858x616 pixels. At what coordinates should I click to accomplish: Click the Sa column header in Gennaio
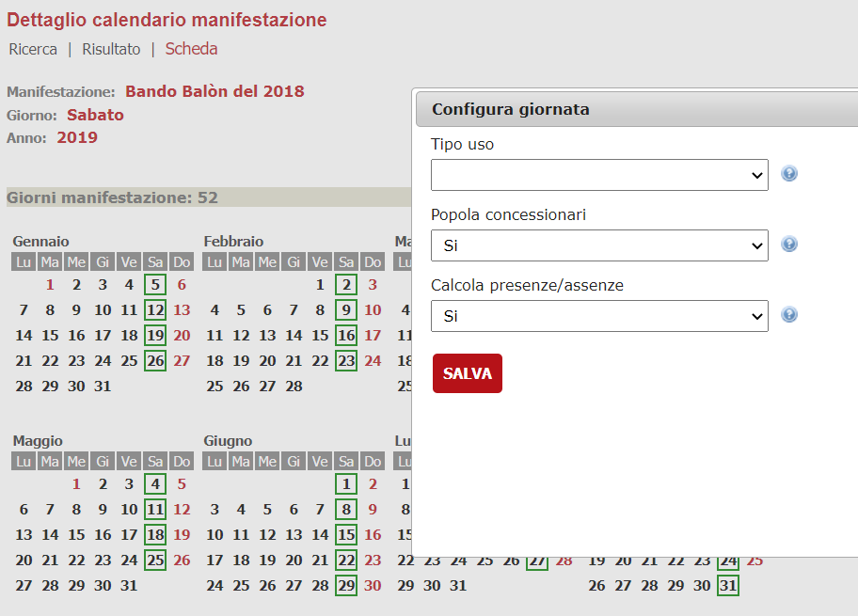(154, 262)
